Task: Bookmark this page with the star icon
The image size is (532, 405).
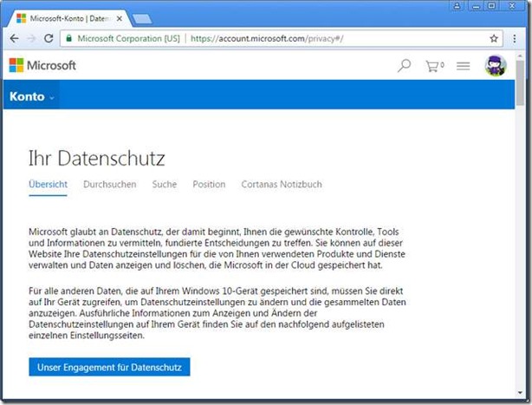Action: [494, 38]
